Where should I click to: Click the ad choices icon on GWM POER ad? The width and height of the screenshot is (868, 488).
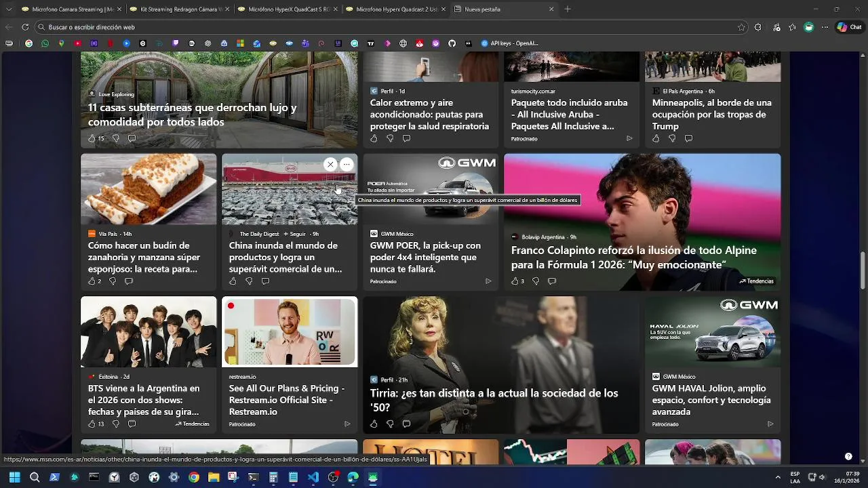(x=488, y=281)
